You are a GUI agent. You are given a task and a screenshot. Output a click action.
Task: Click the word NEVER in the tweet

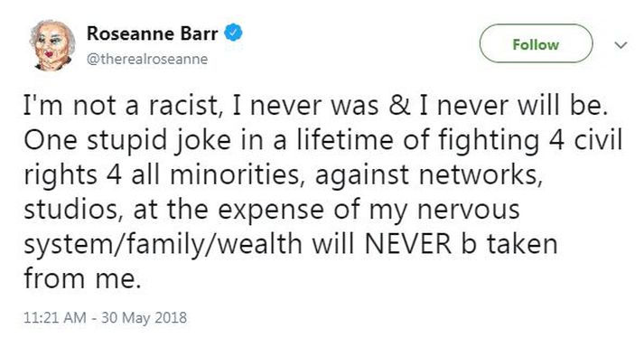(x=408, y=244)
